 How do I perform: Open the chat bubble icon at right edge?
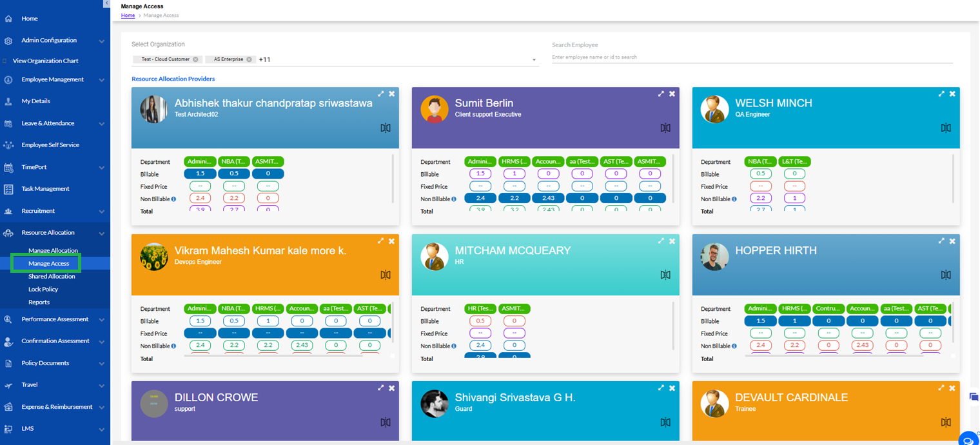click(974, 397)
